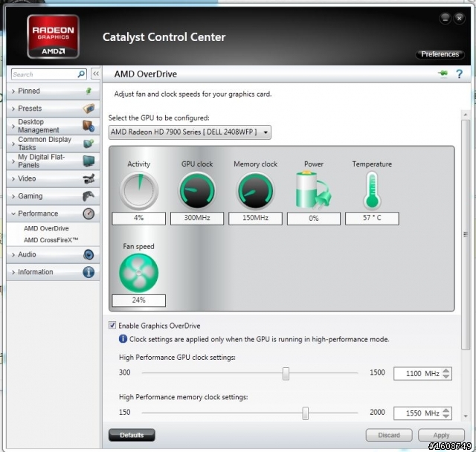Decrease GPU clock with down arrow
Image resolution: width=476 pixels, height=452 pixels.
coord(446,376)
